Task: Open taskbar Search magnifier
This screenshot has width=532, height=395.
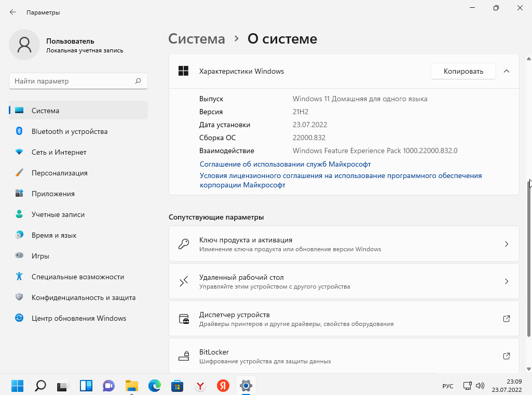Action: 40,386
